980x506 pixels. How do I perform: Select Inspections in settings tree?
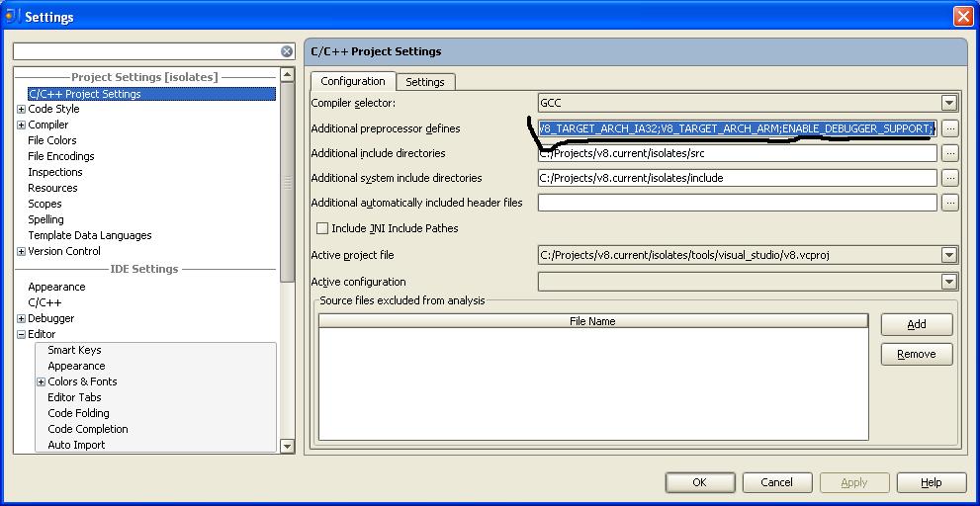tap(55, 172)
